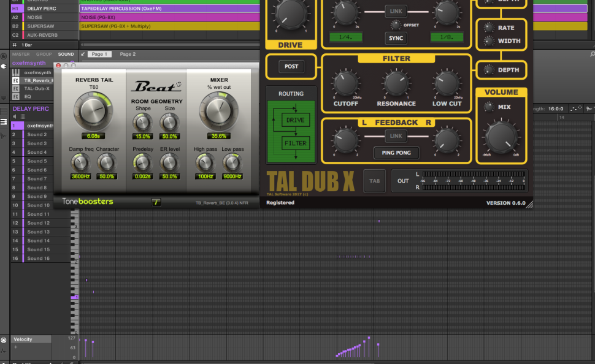Switch to the MASTER tab

click(x=21, y=54)
